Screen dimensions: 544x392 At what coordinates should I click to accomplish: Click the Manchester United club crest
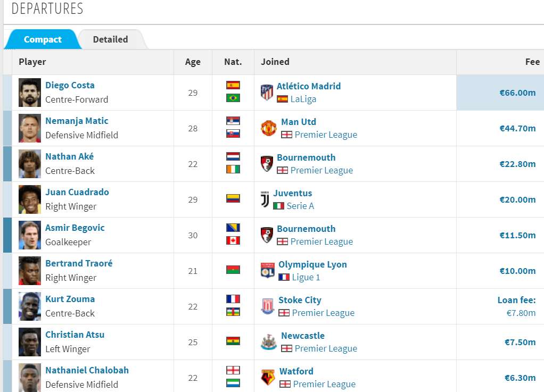click(268, 128)
